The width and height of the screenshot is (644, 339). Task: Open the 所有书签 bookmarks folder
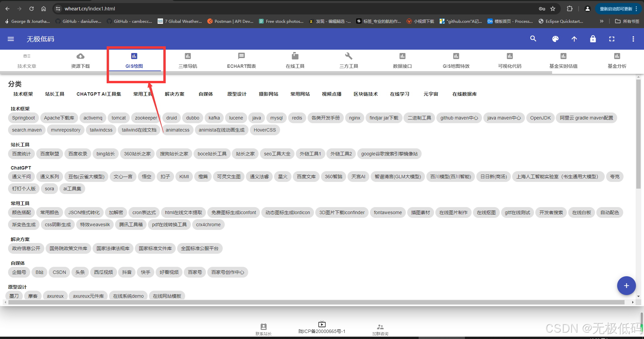(627, 21)
